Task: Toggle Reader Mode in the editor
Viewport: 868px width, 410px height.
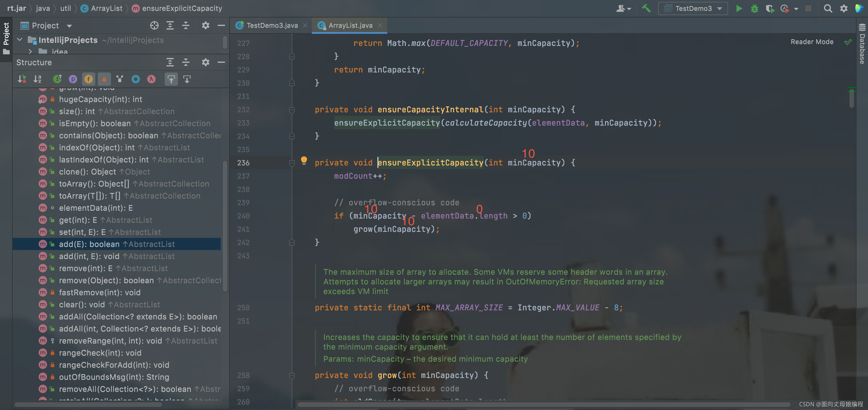Action: [812, 42]
